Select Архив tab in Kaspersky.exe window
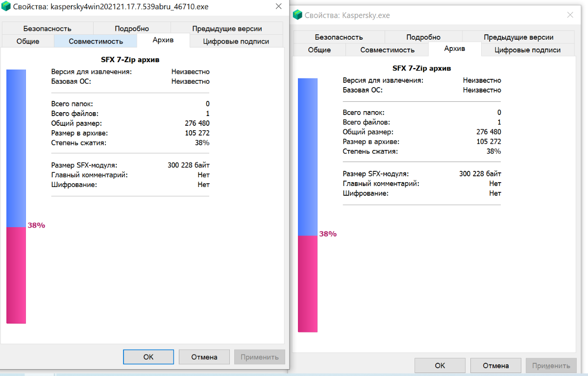Image resolution: width=588 pixels, height=376 pixels. [x=455, y=48]
